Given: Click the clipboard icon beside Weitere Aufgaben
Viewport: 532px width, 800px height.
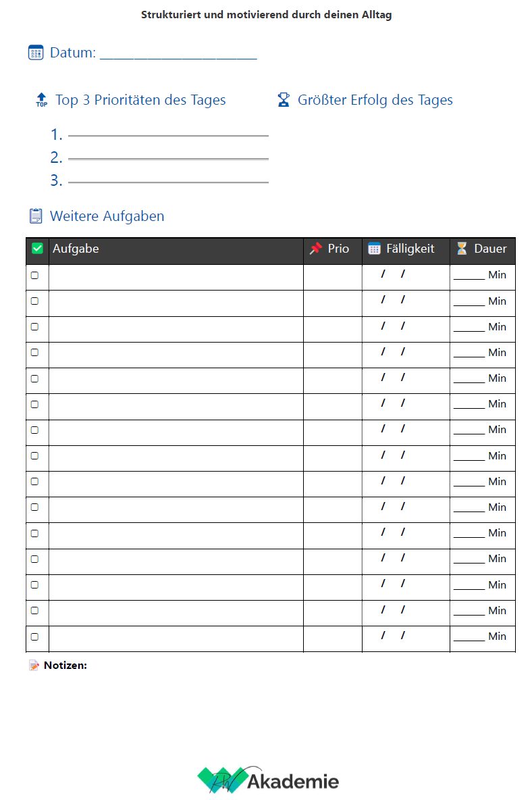Looking at the screenshot, I should click(36, 216).
